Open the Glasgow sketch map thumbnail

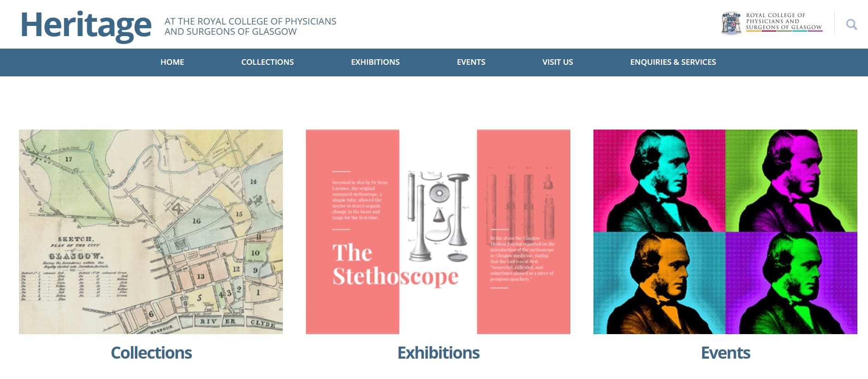pos(151,232)
